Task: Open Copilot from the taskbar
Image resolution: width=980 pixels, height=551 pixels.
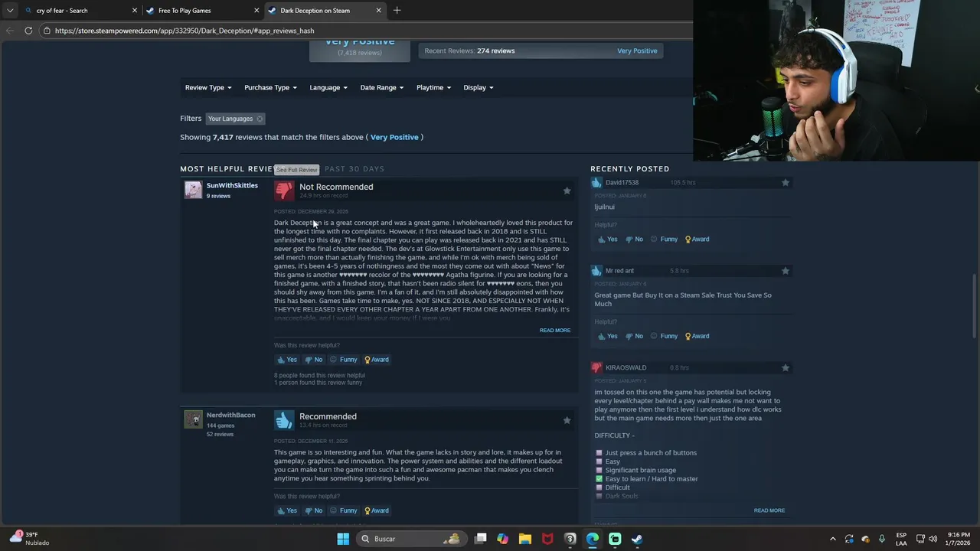Action: coord(502,539)
